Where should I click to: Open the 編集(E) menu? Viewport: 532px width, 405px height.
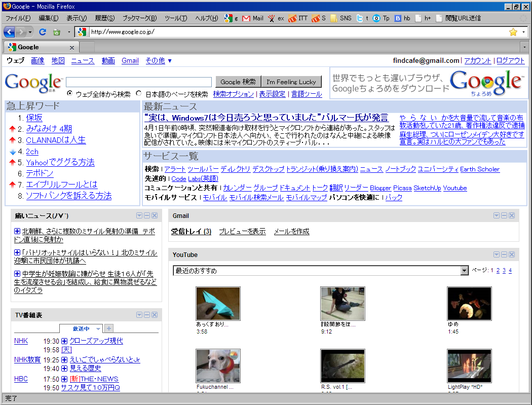(x=49, y=18)
